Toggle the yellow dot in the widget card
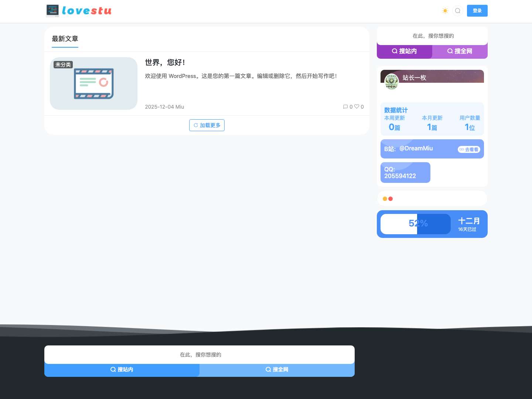Viewport: 532px width, 399px height. pos(385,198)
